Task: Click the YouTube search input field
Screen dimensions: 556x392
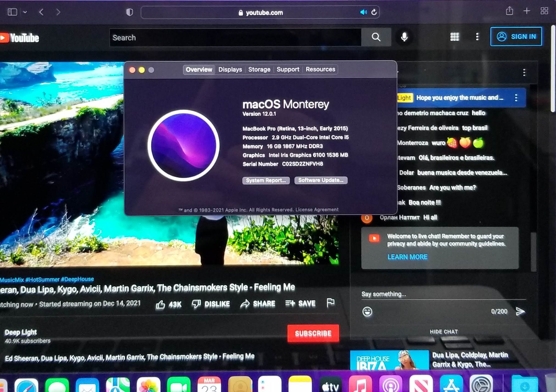Action: [235, 38]
